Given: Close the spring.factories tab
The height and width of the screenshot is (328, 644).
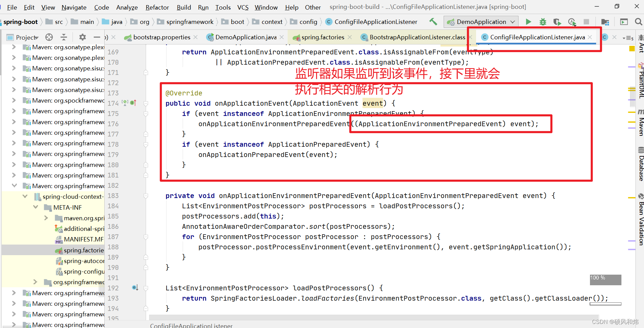Looking at the screenshot, I should [x=350, y=37].
